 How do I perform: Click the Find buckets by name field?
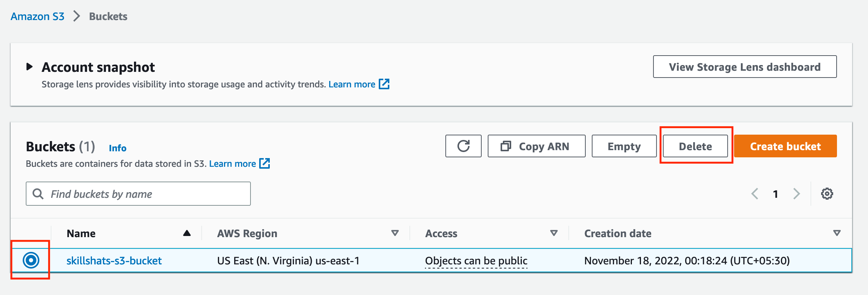point(138,194)
